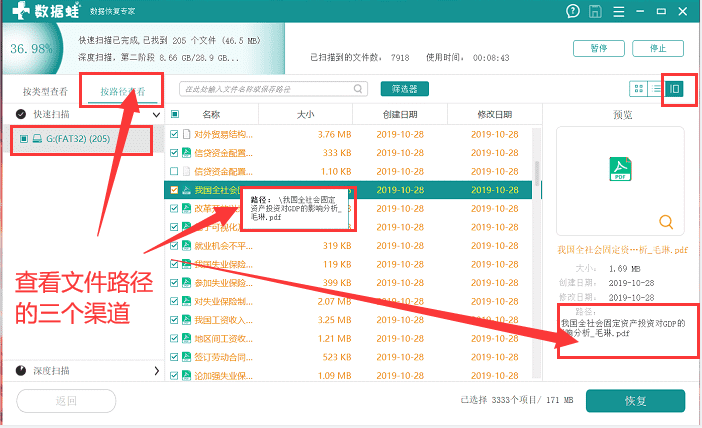Click PDF icon of 对失业保险制 row
Viewport: 702px width, 428px height.
click(x=186, y=301)
